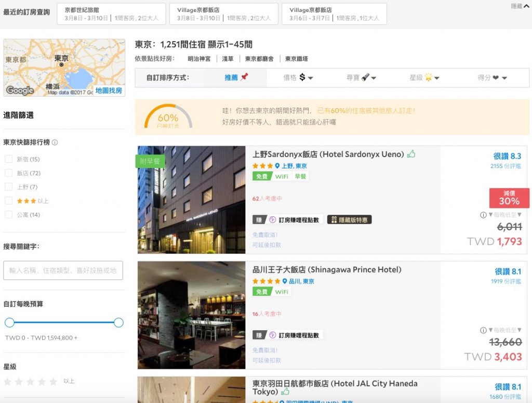Click the heart icon on 得分 sort

(496, 78)
